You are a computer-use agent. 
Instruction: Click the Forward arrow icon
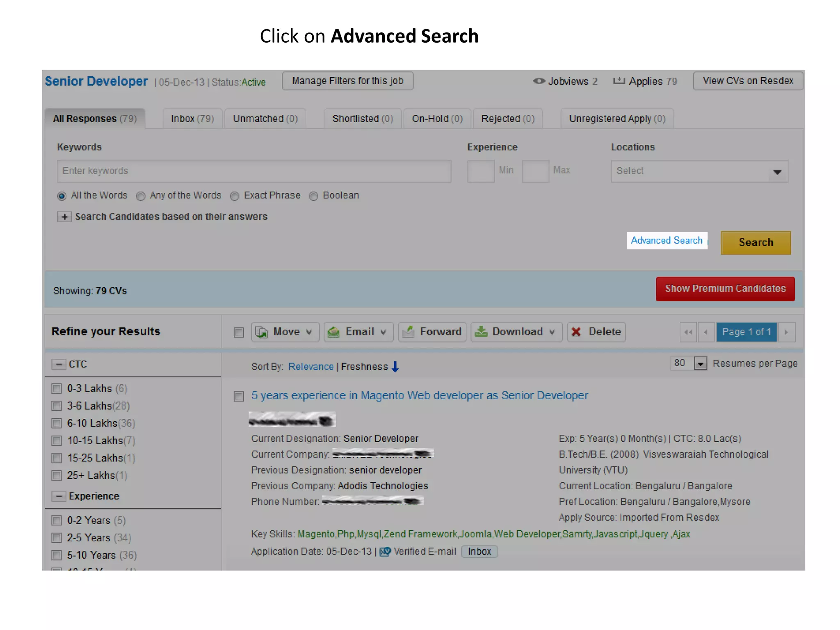[408, 331]
